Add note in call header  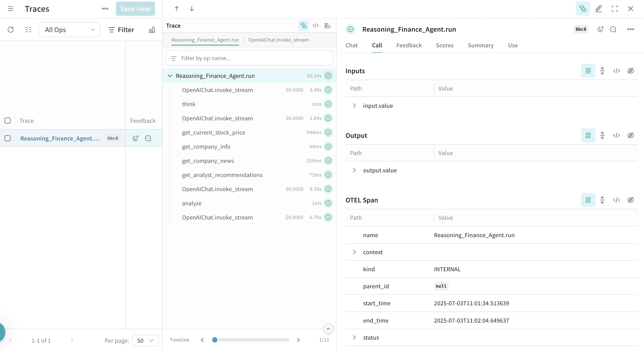pyautogui.click(x=613, y=29)
